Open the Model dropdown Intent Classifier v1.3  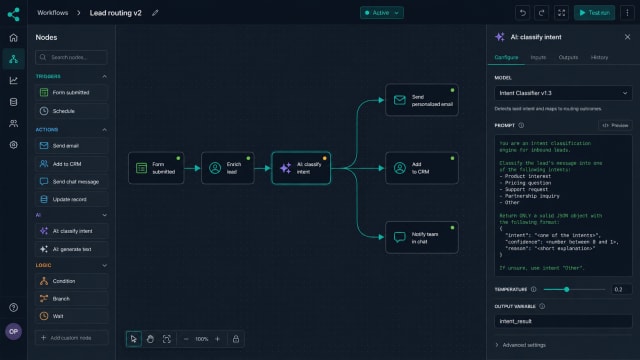(x=563, y=93)
